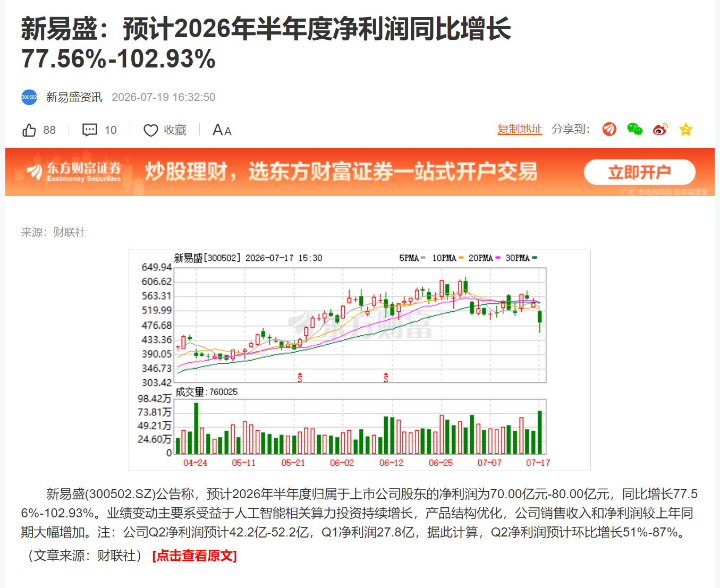Share article via WeChat icon
Screen dimensions: 720x588
tap(634, 129)
